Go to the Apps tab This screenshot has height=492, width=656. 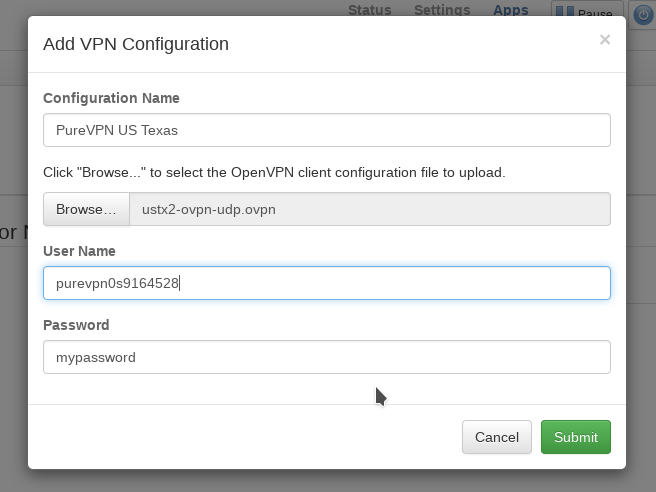(511, 10)
